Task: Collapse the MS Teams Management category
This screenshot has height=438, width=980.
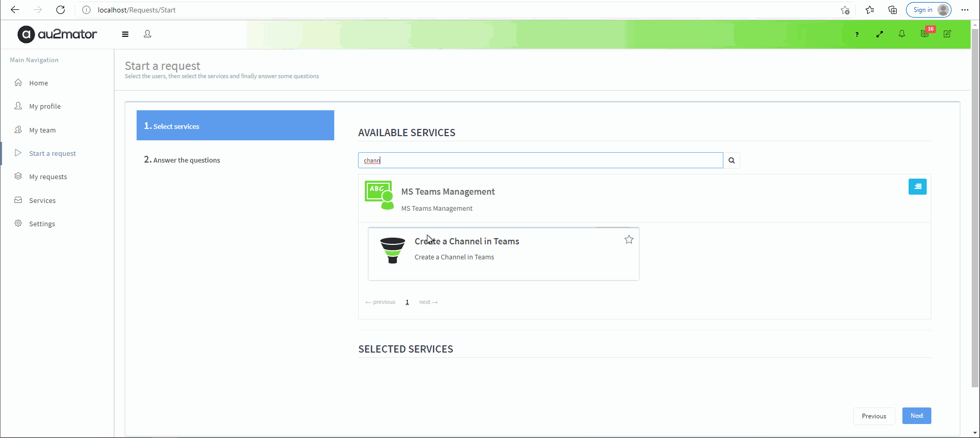Action: point(917,187)
